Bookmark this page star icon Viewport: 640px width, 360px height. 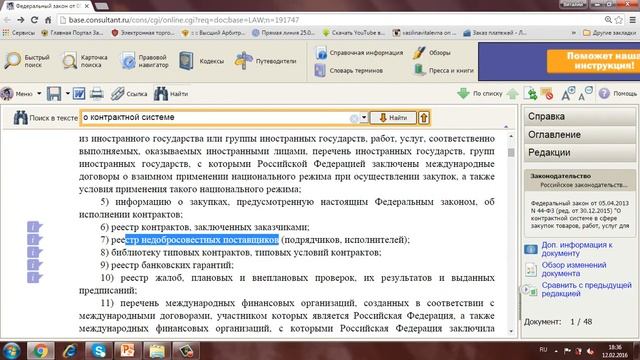tap(619, 20)
